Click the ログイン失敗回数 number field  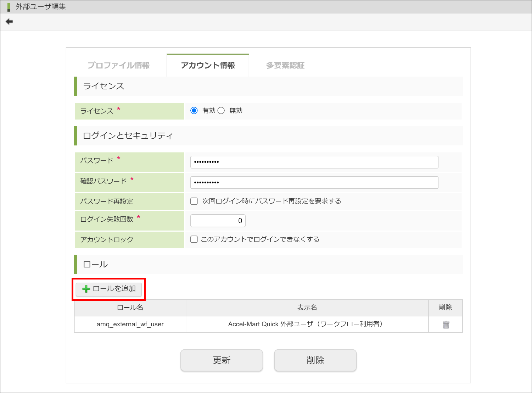218,221
